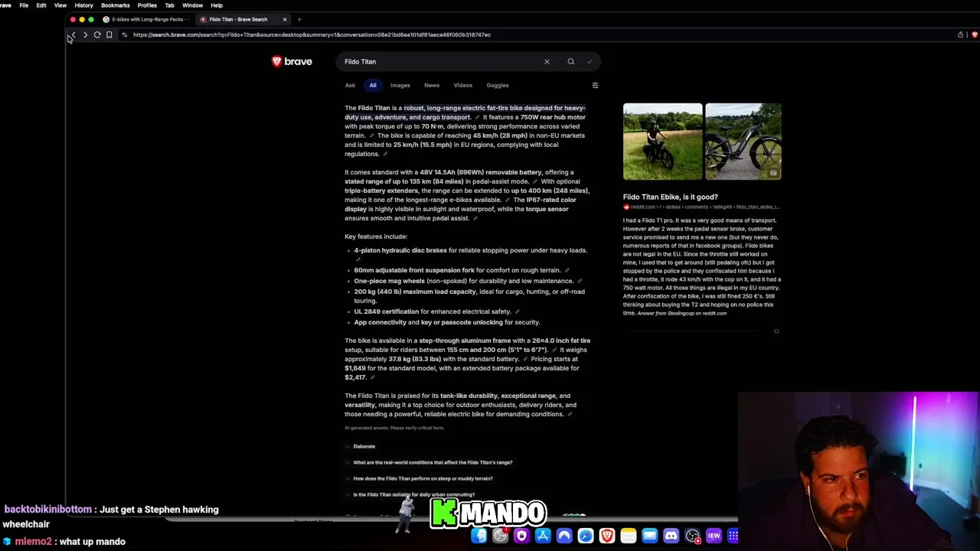Open the search filter settings sliders icon
This screenshot has height=551, width=980.
[x=595, y=86]
